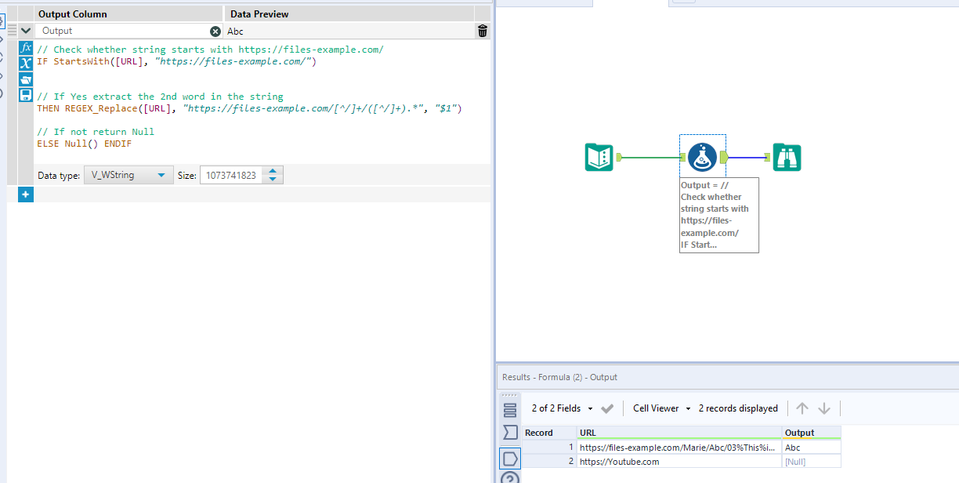Click the Size value field 1073741823
Screen dimensions: 959x483
pyautogui.click(x=232, y=175)
